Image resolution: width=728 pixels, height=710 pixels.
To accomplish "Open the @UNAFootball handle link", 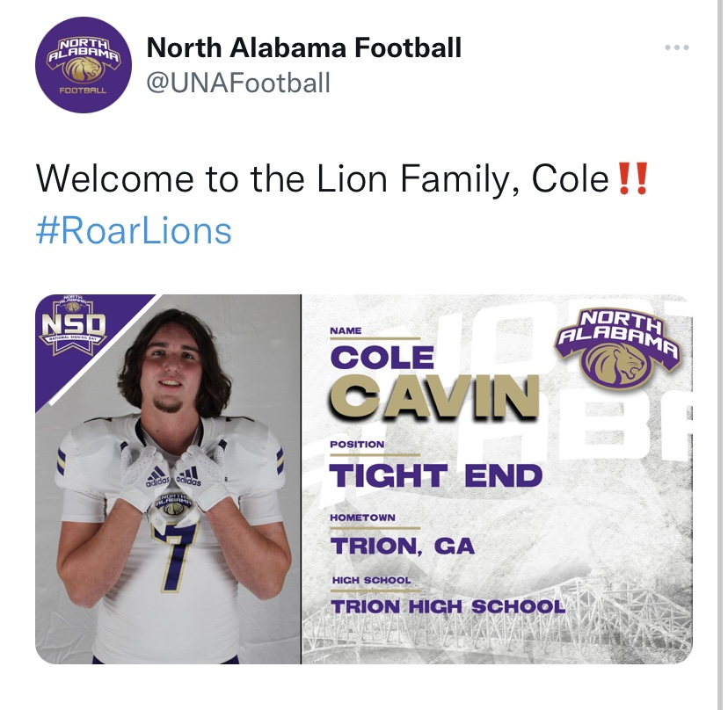I will 238,83.
